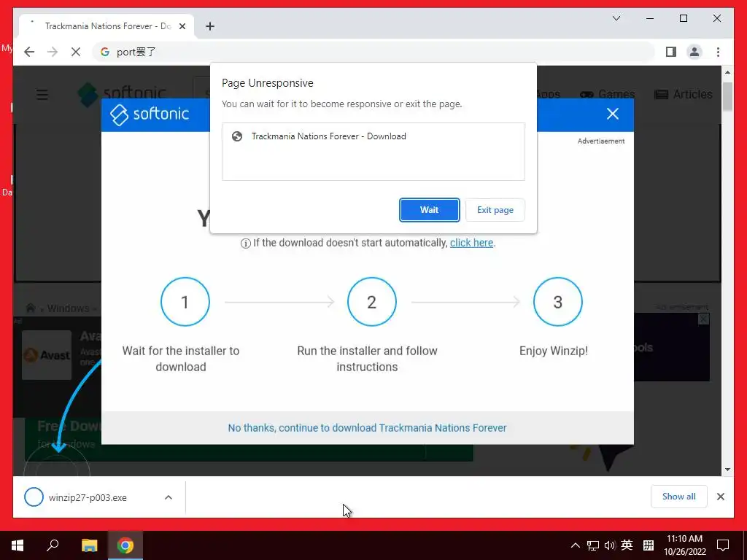The image size is (747, 560).
Task: Click the Wait button in the dialog
Action: coord(429,210)
